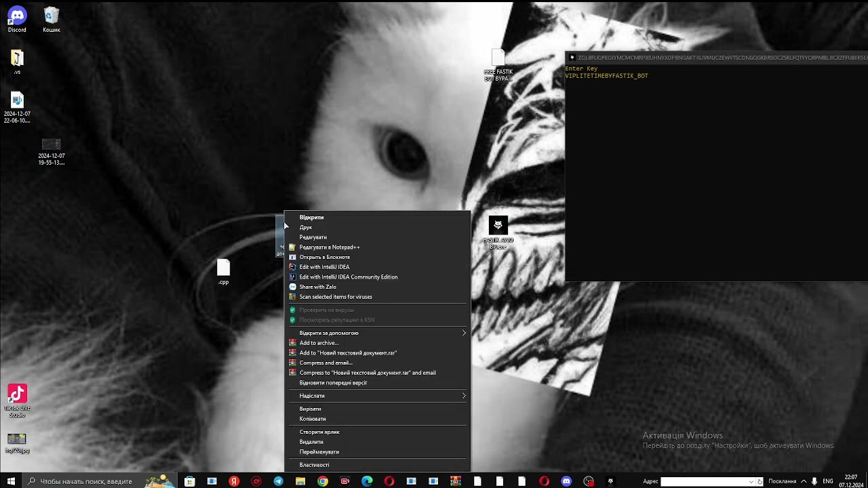Choose Перейменувати in the context menu
868x488 pixels.
pos(377,452)
